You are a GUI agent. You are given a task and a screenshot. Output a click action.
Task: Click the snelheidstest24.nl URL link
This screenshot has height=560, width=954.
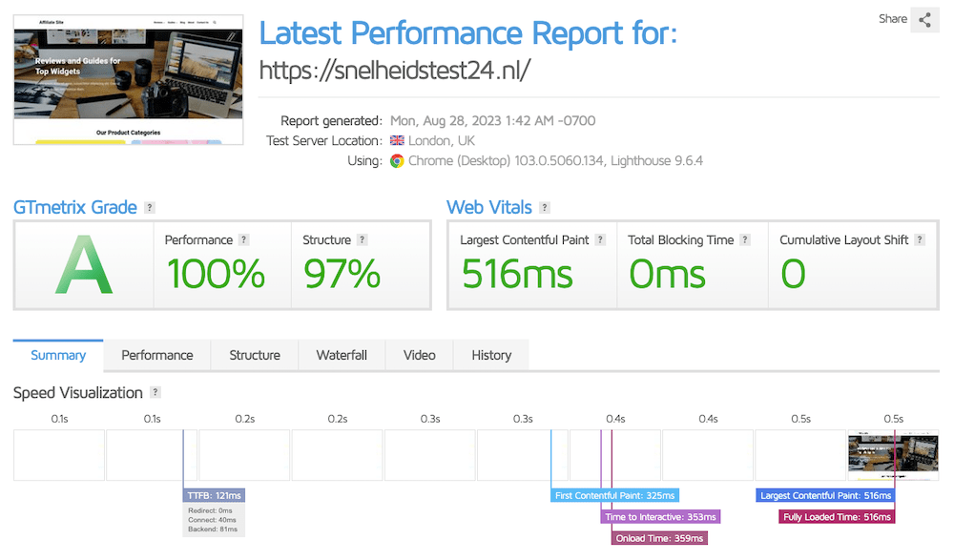394,71
